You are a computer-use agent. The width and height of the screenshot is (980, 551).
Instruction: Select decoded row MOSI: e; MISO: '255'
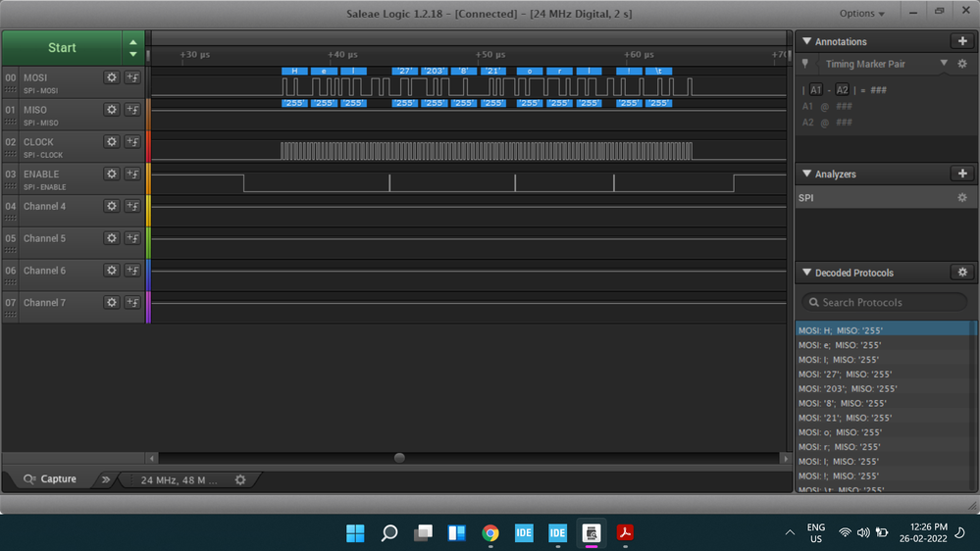coord(885,345)
